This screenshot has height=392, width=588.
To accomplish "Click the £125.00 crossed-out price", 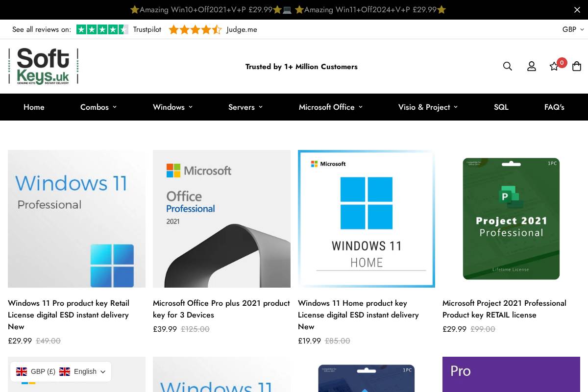I will coord(195,329).
